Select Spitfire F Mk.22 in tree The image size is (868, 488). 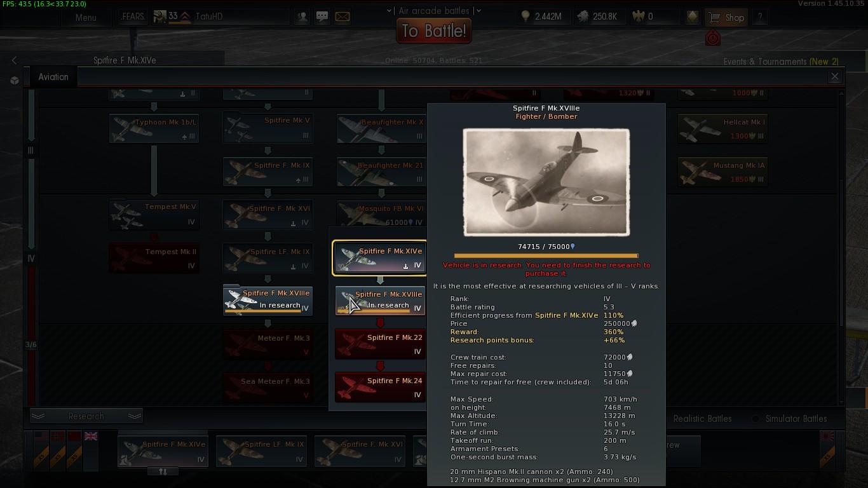(x=380, y=344)
